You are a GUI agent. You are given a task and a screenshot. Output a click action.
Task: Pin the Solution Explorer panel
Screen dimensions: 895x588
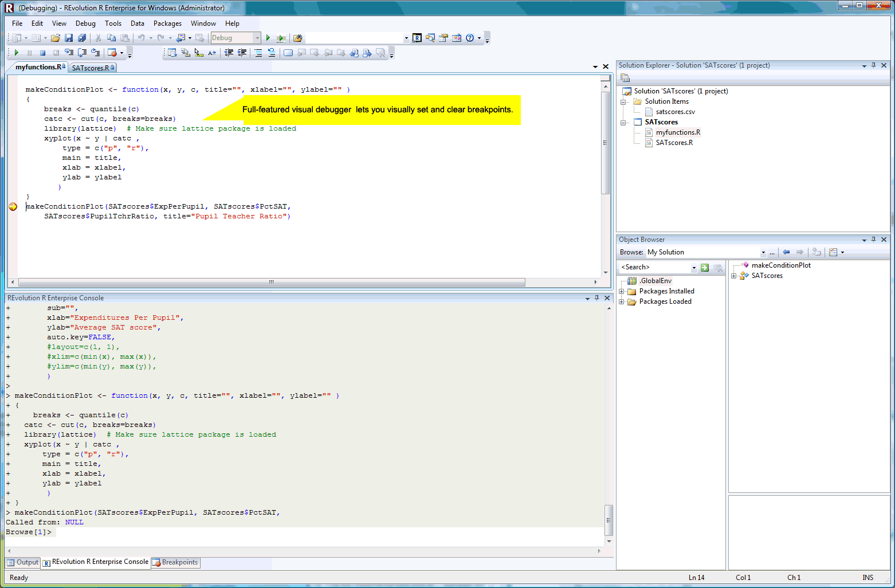873,65
